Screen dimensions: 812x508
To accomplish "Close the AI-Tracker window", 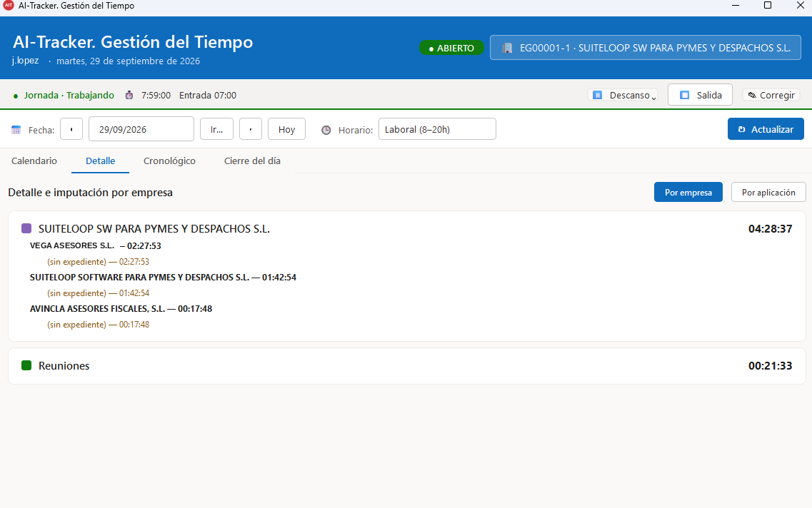I will tap(800, 5).
